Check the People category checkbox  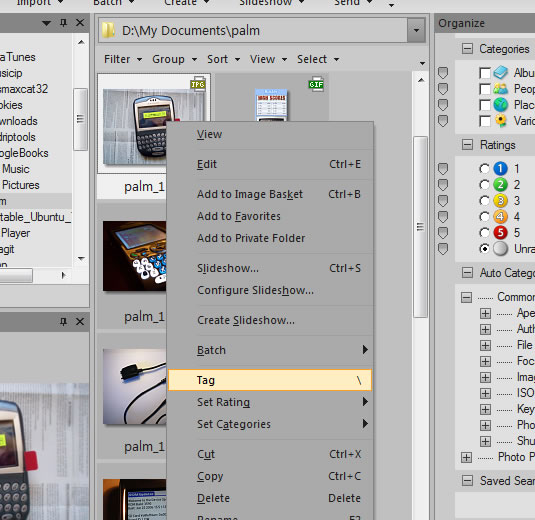pos(485,89)
